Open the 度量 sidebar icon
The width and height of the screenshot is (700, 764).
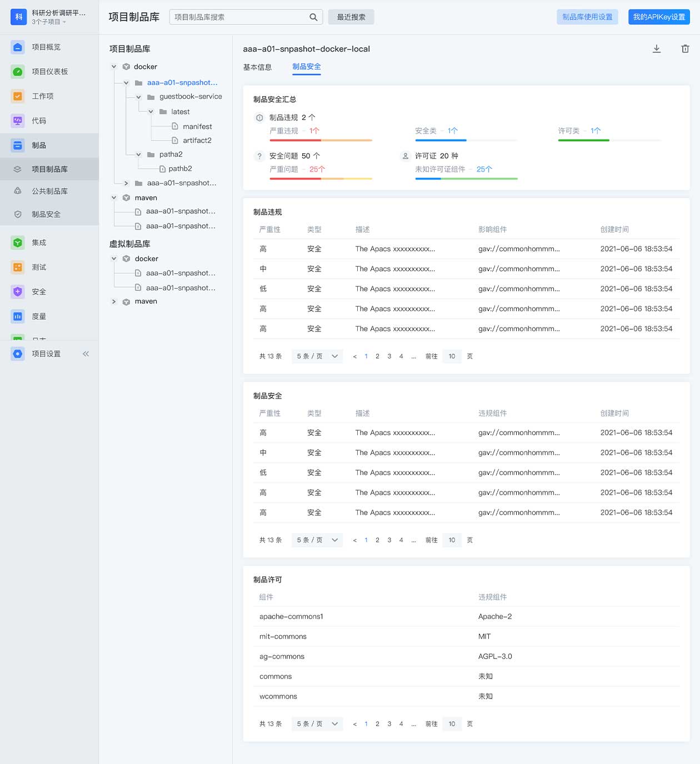point(18,316)
